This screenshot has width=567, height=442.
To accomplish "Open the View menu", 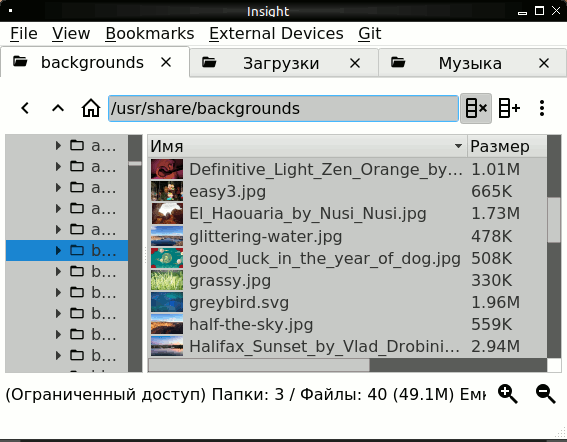I will (x=71, y=34).
